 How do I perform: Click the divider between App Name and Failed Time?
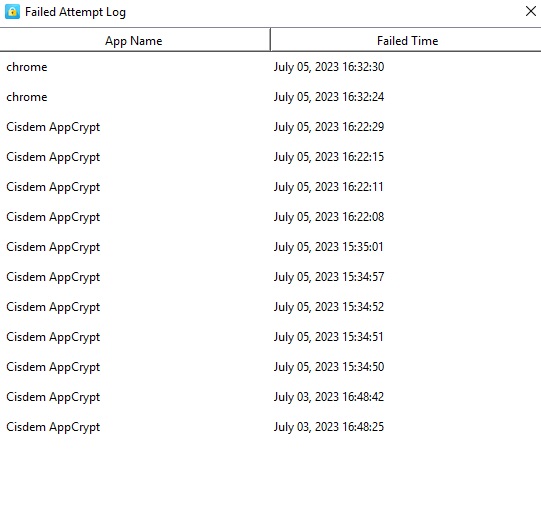270,40
